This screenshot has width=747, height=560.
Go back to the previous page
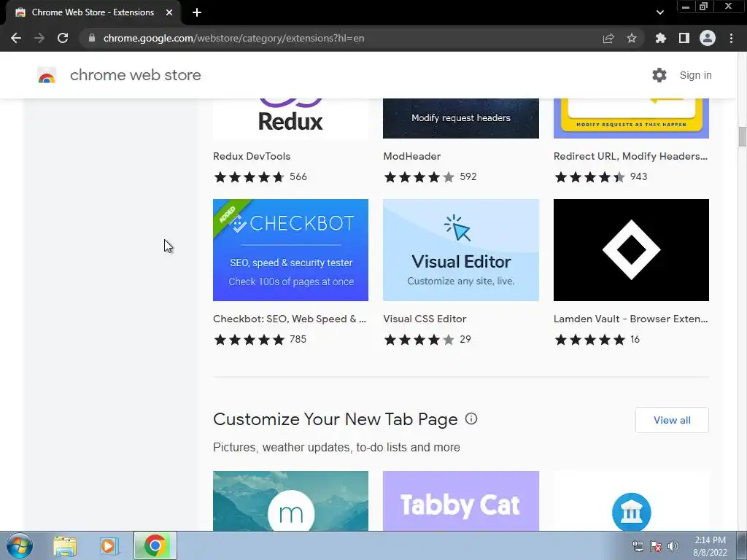(x=16, y=38)
